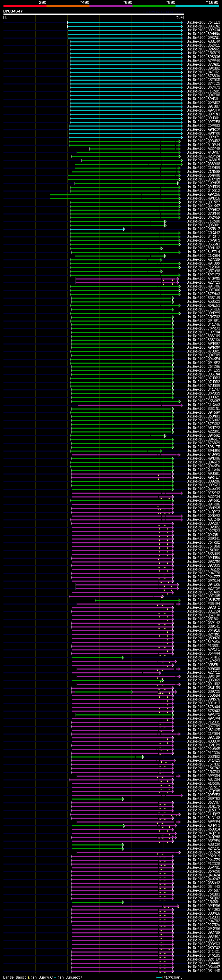Open UniRef100_A9NS16 hit
The height and width of the screenshot is (980, 222).
click(x=203, y=198)
